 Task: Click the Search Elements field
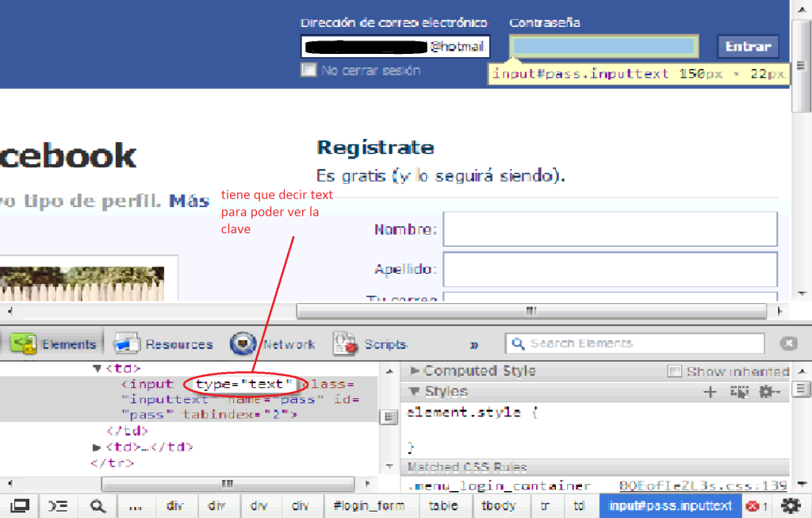[634, 343]
